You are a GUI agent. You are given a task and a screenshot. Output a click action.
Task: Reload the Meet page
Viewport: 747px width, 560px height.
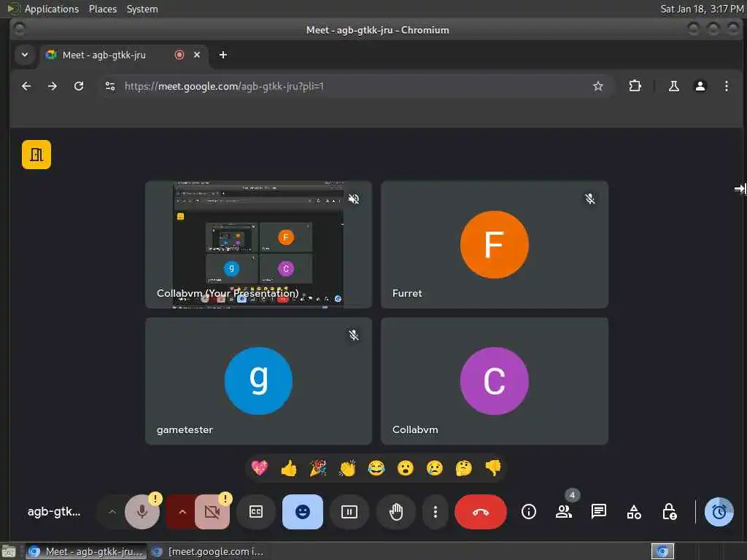[x=79, y=86]
